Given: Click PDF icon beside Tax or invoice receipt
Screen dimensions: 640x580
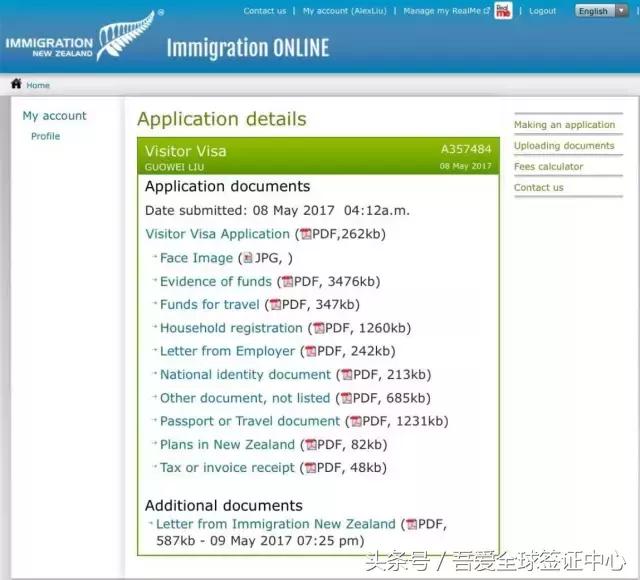Looking at the screenshot, I should click(x=310, y=468).
